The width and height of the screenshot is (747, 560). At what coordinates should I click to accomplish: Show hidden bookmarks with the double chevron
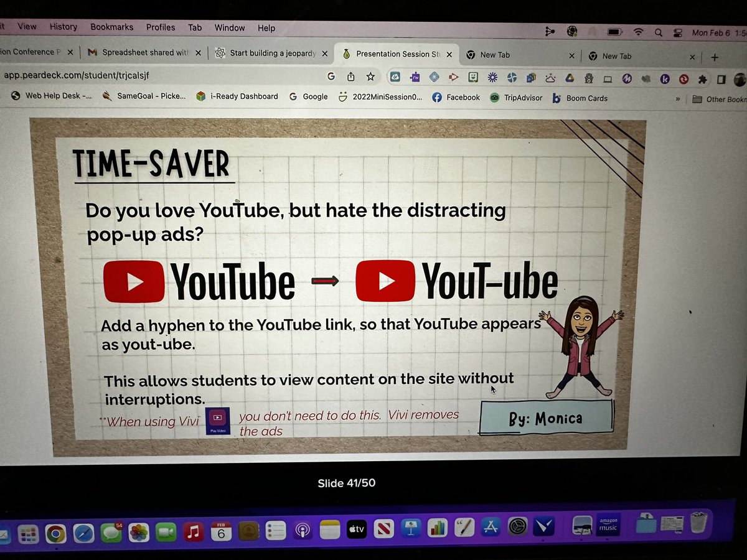[x=678, y=99]
